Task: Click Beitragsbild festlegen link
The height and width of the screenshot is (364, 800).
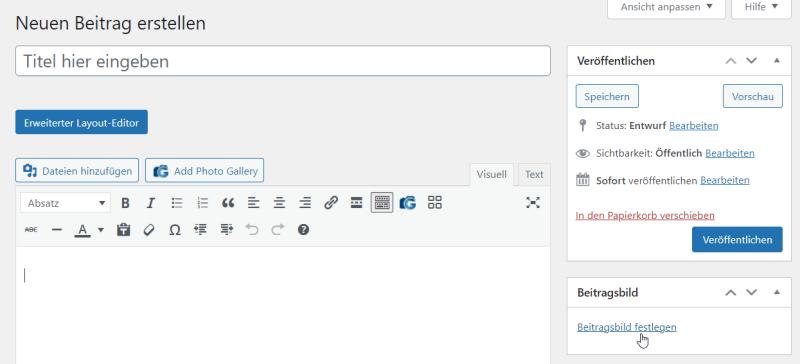Action: pyautogui.click(x=627, y=327)
